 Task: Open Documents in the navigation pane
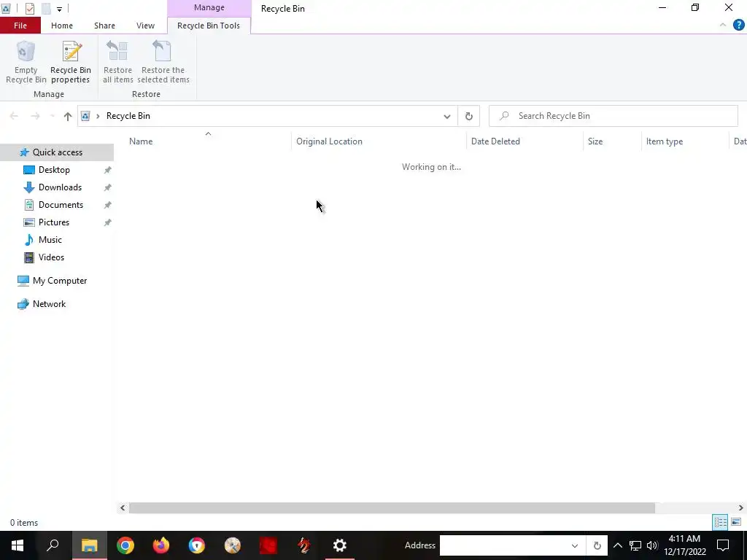pos(61,205)
